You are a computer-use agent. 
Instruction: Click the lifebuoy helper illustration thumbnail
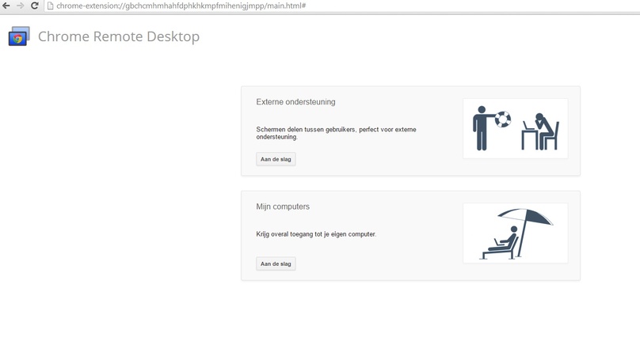point(516,128)
